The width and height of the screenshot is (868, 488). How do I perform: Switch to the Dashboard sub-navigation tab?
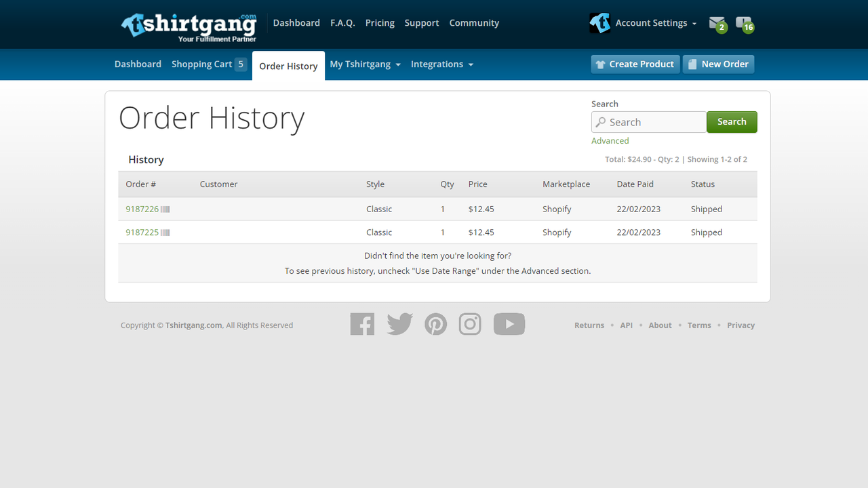138,64
